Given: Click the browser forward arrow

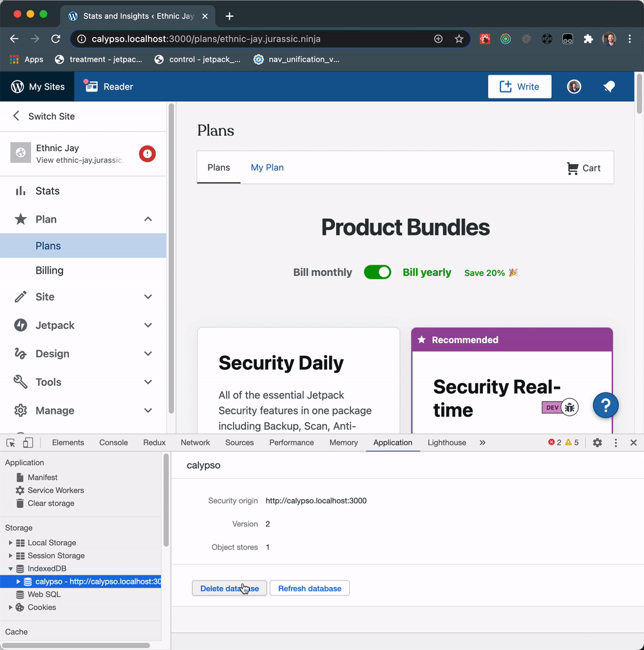Looking at the screenshot, I should tap(35, 39).
